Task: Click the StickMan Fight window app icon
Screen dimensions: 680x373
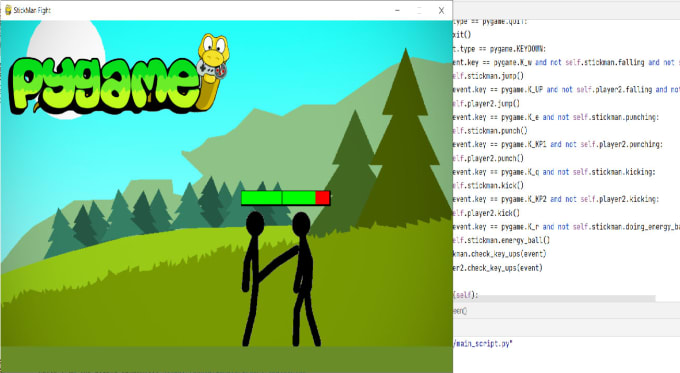Action: (8, 10)
